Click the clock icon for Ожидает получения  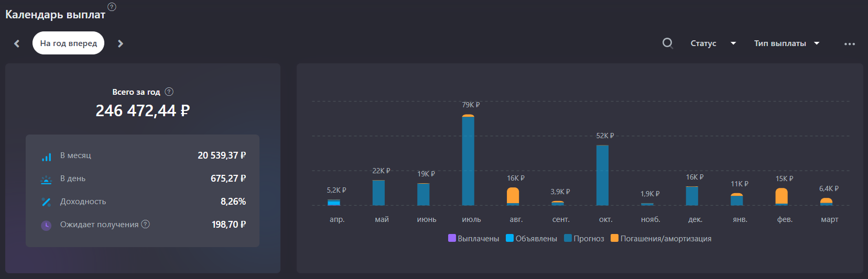click(x=46, y=225)
